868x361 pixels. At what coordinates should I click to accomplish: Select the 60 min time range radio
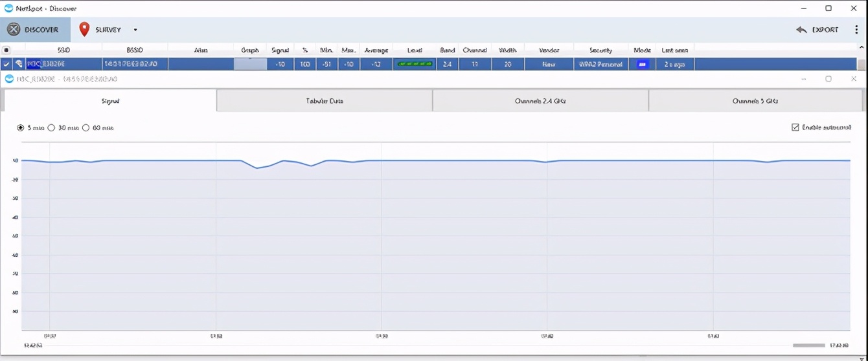coord(86,128)
